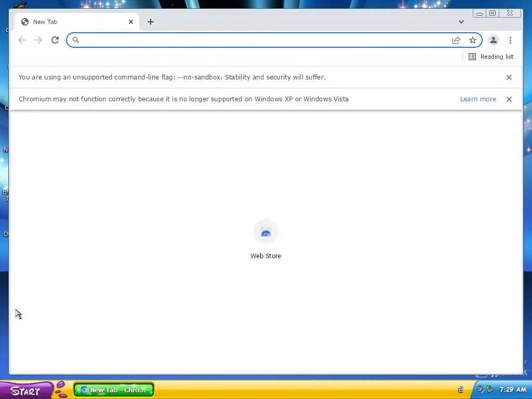Select New Tab - Chromium taskbar button
The height and width of the screenshot is (399, 532).
tap(114, 390)
